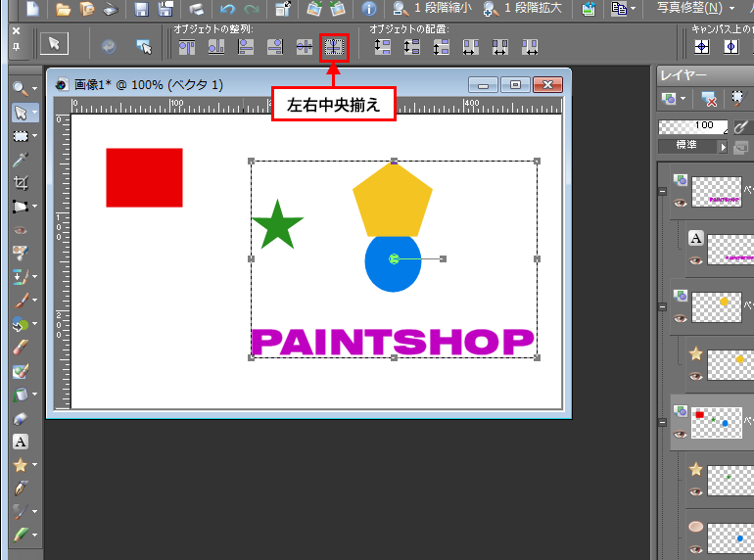Screen dimensions: 754x560
Task: Click the first distribute icon under オブジェクトの配置
Action: (x=383, y=47)
